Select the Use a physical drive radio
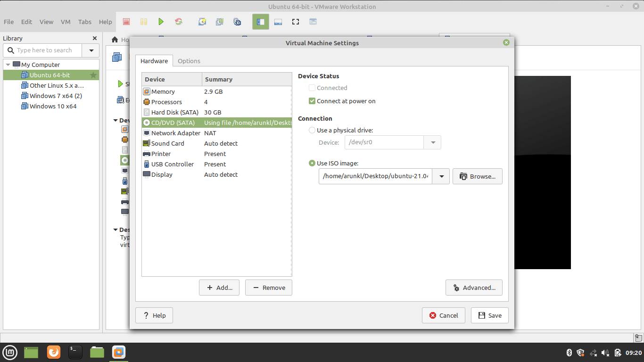This screenshot has width=644, height=362. coord(312,130)
